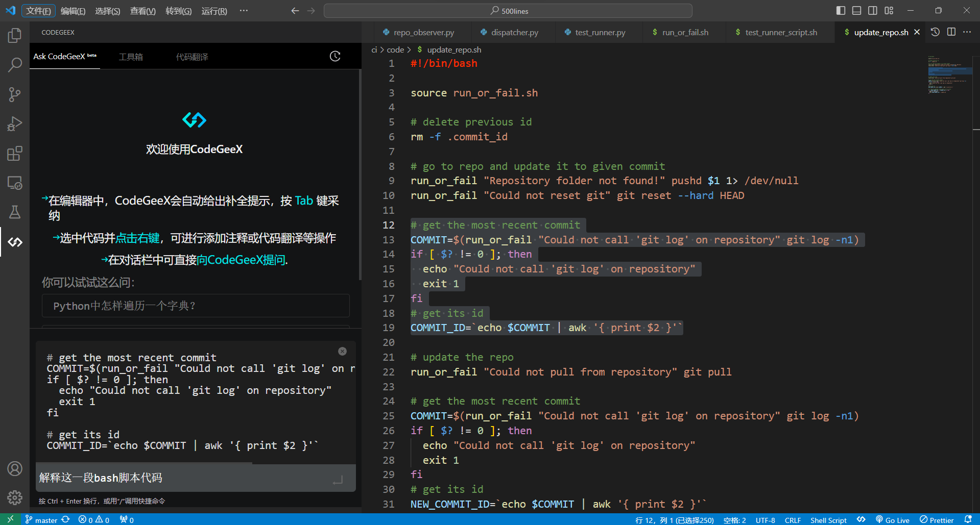980x525 pixels.
Task: Click the CodeGeeX chat input box
Action: point(184,478)
